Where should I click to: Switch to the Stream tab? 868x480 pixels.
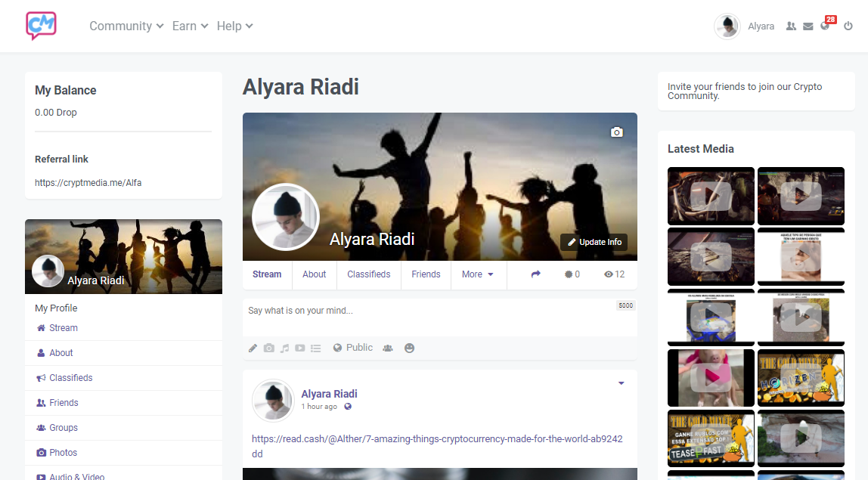[267, 274]
